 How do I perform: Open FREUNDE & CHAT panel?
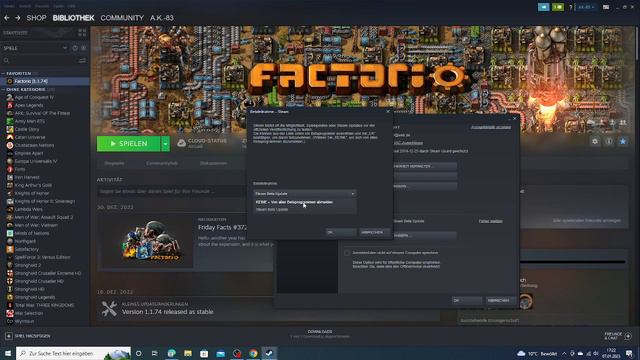[x=618, y=336]
